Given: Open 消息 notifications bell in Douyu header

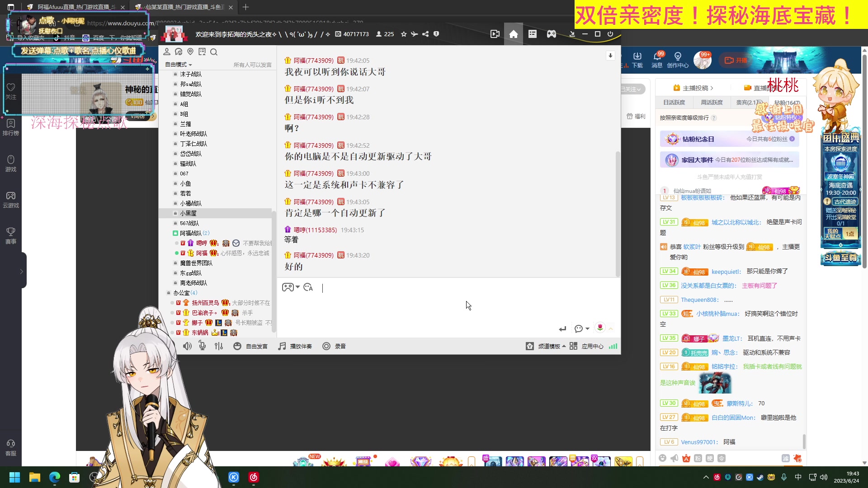Looking at the screenshot, I should point(657,60).
